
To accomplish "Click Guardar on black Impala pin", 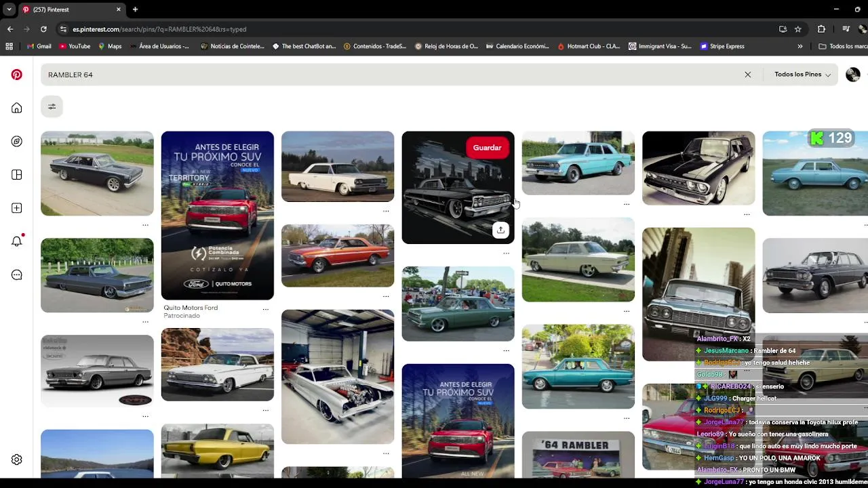I will (x=487, y=148).
